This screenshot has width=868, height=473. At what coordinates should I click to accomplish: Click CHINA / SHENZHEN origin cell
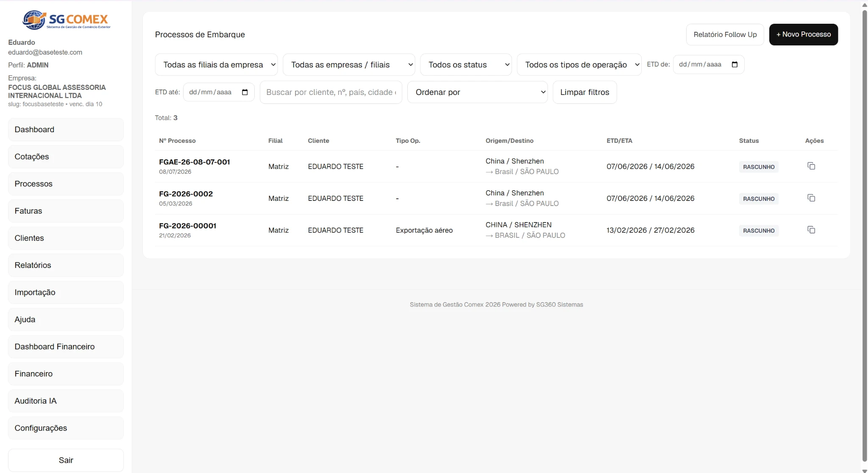pyautogui.click(x=518, y=225)
